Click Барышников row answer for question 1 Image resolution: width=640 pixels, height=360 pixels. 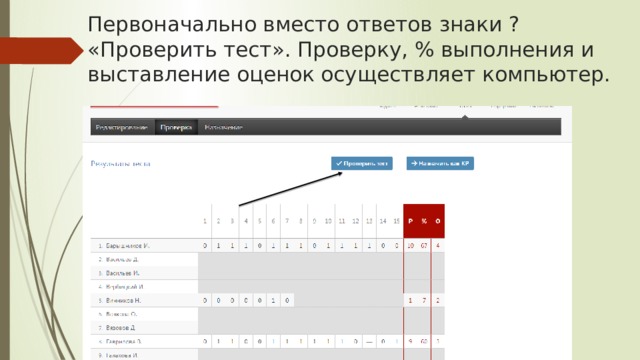point(205,246)
